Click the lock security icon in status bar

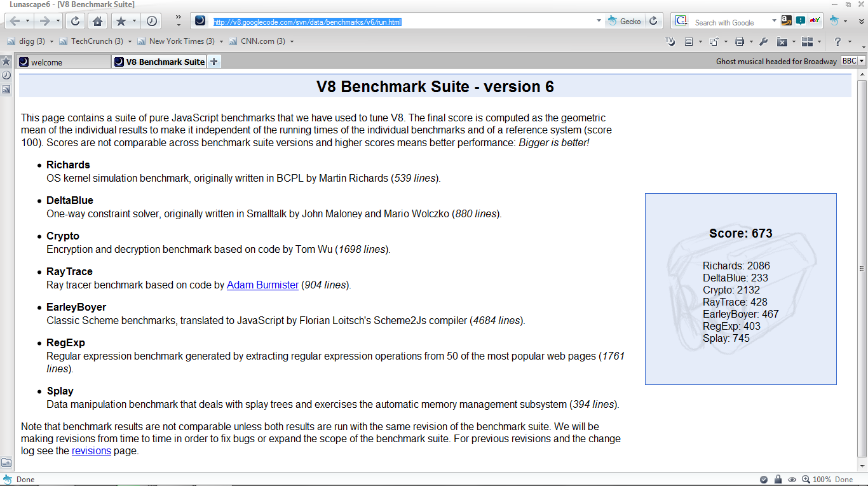[x=778, y=480]
